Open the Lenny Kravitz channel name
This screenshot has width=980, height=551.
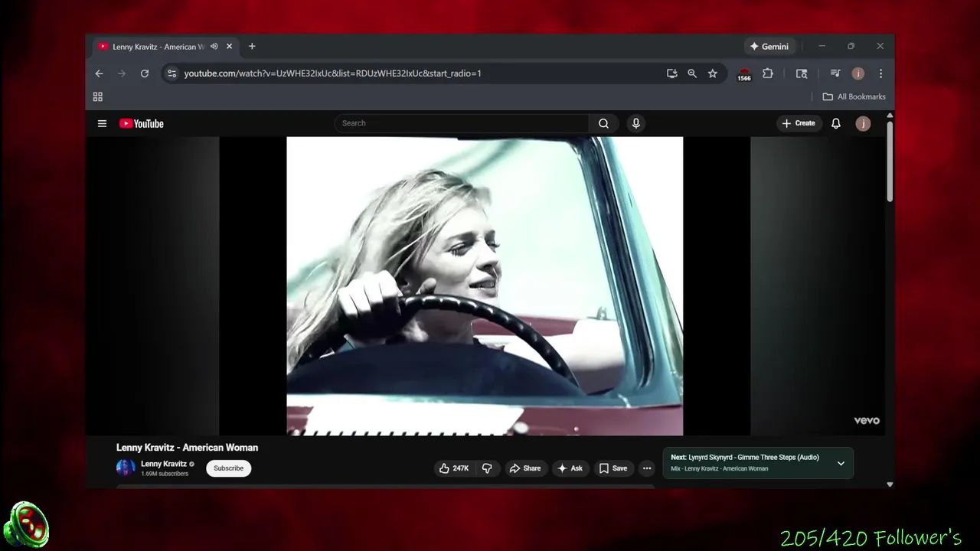point(164,464)
